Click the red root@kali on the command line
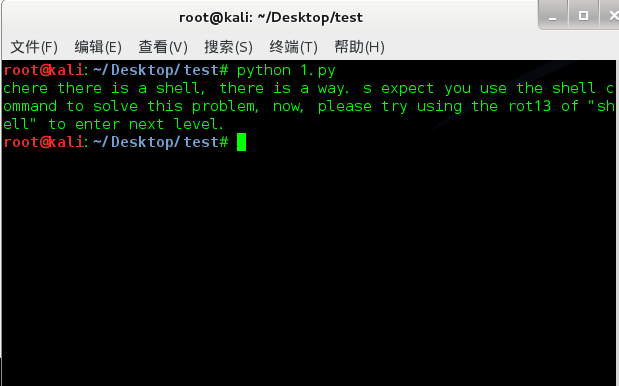 (x=43, y=142)
